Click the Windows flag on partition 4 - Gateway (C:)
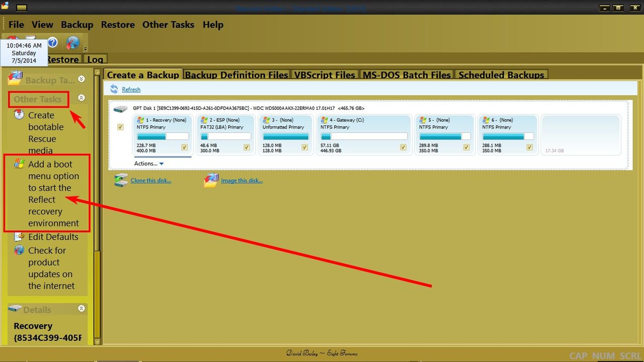The width and height of the screenshot is (644, 362). [x=325, y=120]
